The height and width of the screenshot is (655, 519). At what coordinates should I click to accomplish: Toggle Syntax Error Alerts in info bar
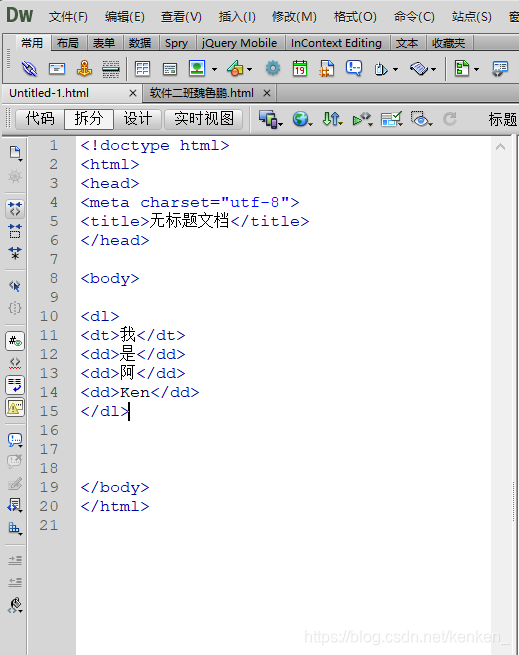tap(15, 407)
